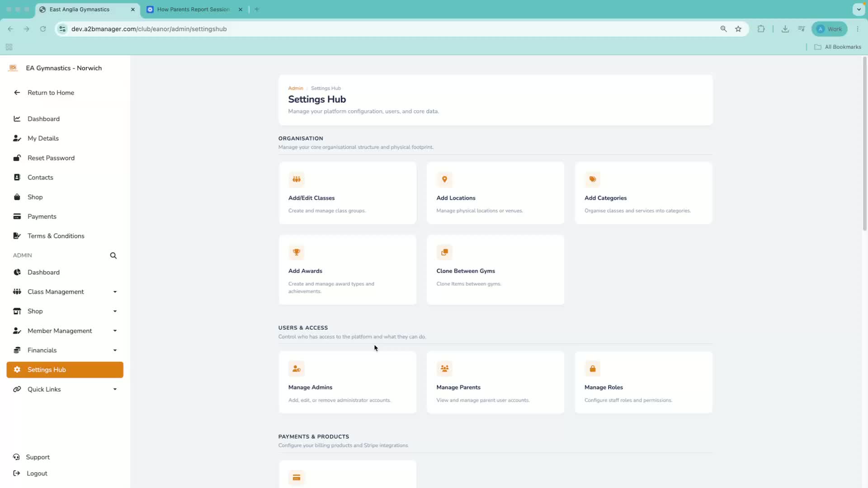
Task: Expand the Class Management submenu arrow
Action: (115, 292)
